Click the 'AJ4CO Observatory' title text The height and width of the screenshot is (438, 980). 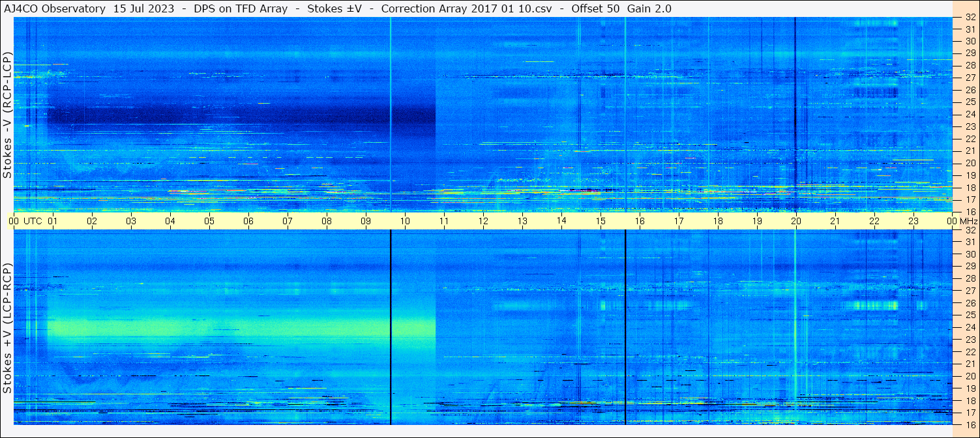coord(54,8)
